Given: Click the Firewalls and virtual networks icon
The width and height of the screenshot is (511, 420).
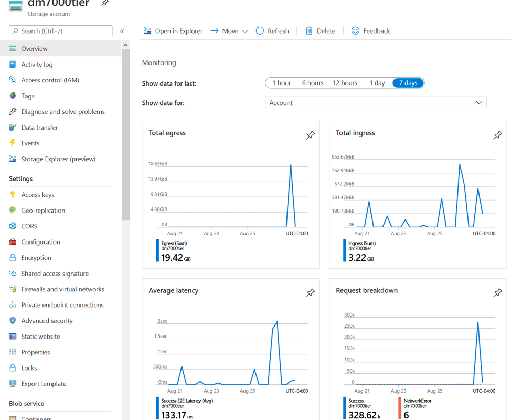Looking at the screenshot, I should click(x=13, y=289).
